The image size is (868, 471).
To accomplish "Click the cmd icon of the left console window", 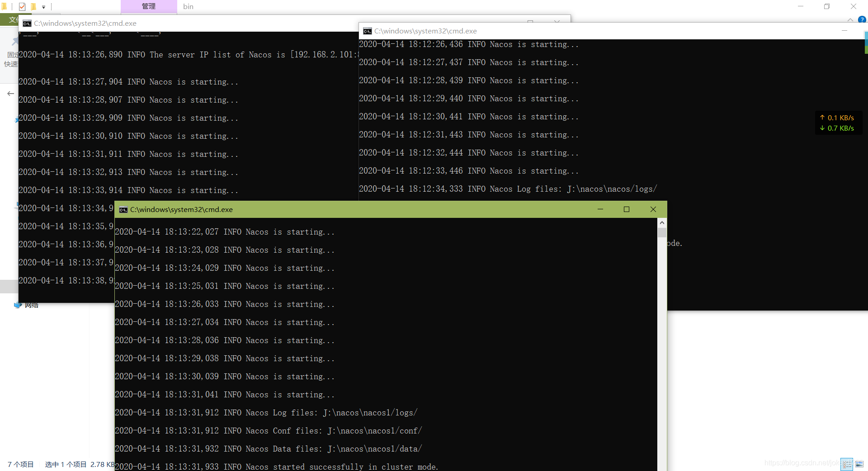I will coord(27,24).
